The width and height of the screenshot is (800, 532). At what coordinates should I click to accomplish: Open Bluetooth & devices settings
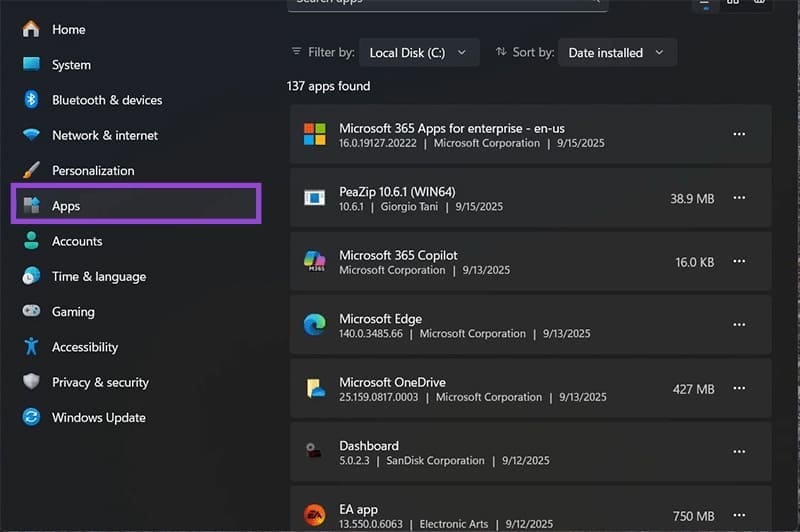[107, 100]
